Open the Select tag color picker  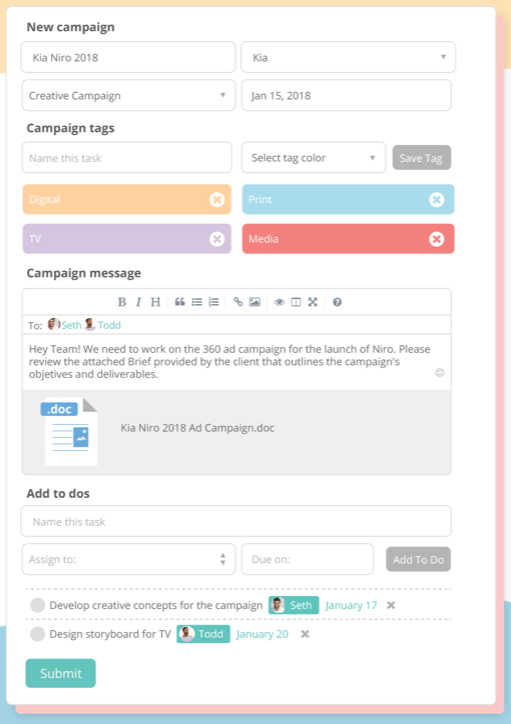point(314,158)
